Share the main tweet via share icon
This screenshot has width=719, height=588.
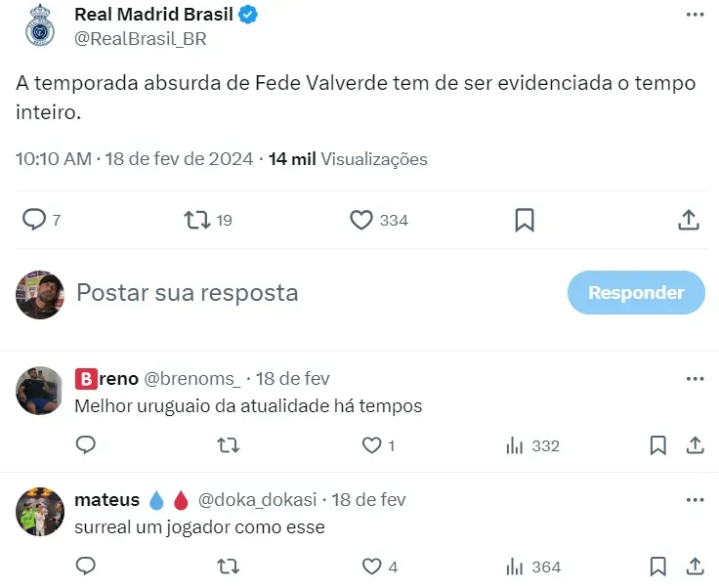[x=688, y=220]
